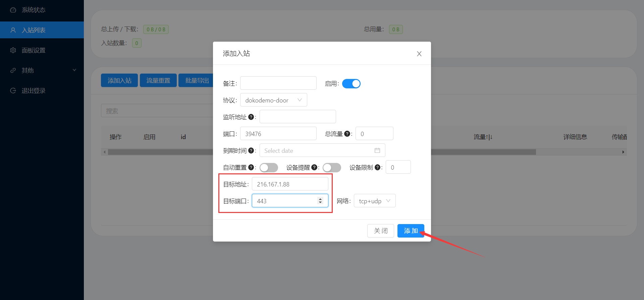The image size is (644, 300).
Task: Click into the 备注 input field
Action: click(278, 83)
